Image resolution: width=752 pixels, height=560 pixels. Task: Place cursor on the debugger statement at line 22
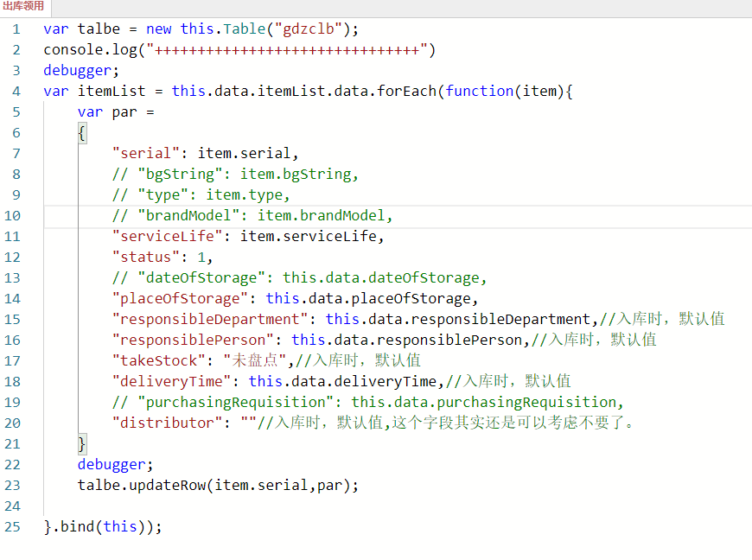pyautogui.click(x=110, y=464)
